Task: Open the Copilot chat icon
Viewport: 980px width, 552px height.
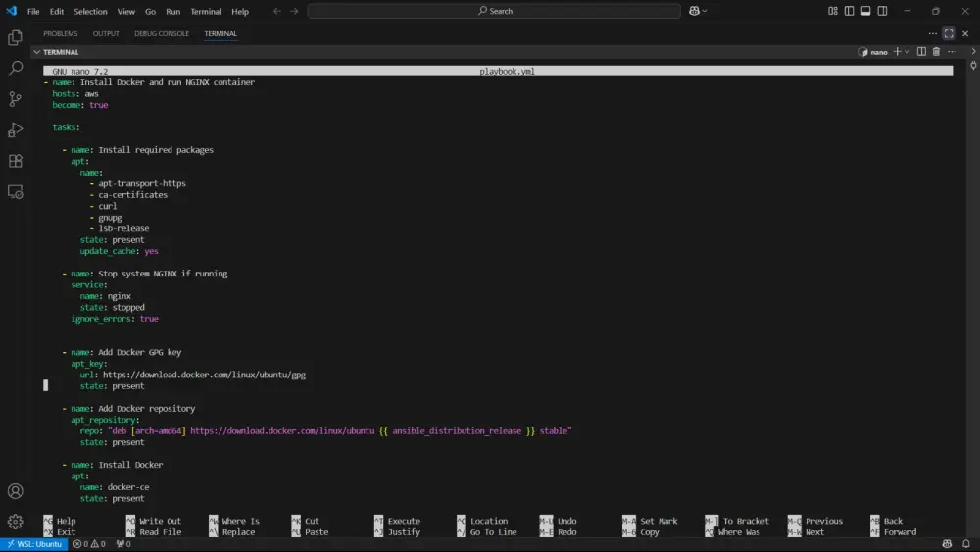Action: [x=694, y=11]
